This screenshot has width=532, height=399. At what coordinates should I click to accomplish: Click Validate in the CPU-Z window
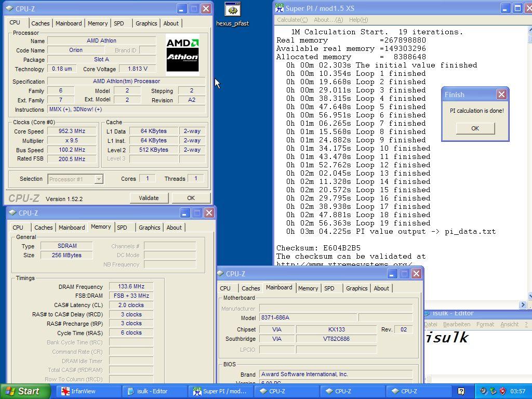point(149,198)
